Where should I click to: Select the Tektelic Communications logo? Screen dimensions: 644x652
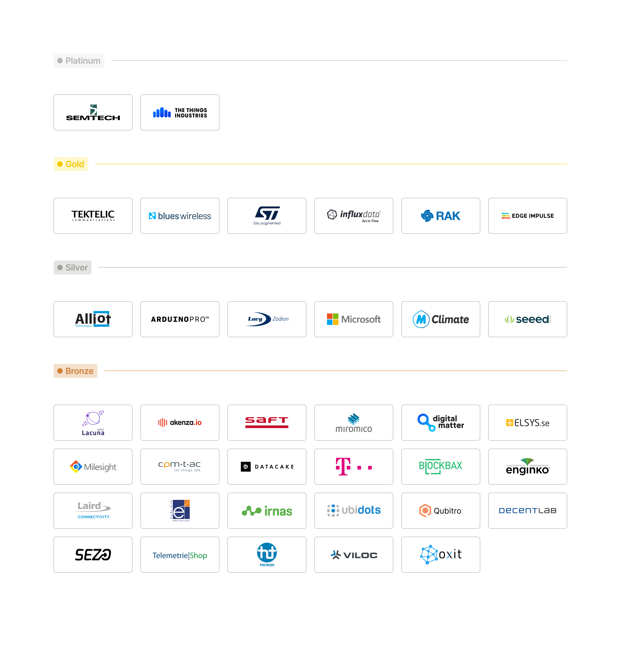[93, 216]
